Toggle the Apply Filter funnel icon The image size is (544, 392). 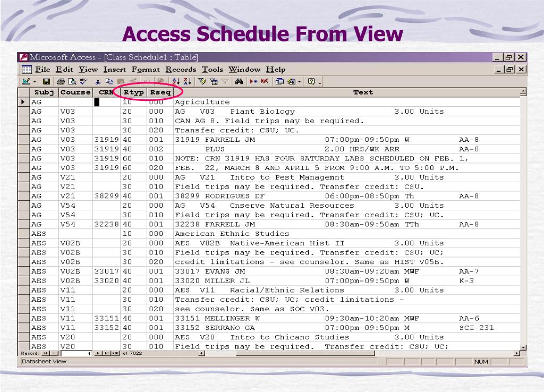coord(225,81)
